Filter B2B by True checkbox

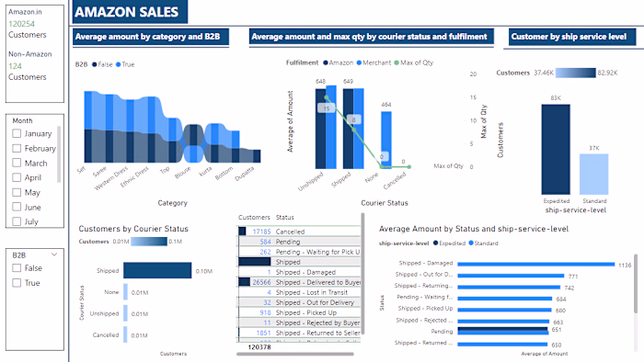pos(17,283)
